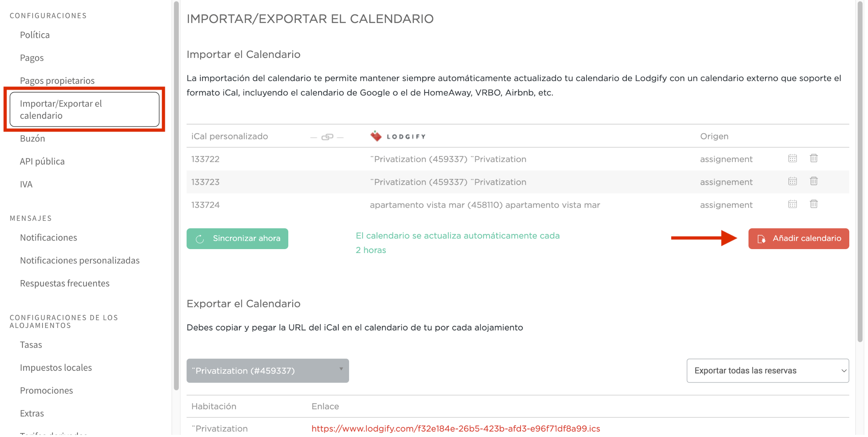The height and width of the screenshot is (437, 868).
Task: Switch to the Pagos propietarios section
Action: tap(57, 80)
